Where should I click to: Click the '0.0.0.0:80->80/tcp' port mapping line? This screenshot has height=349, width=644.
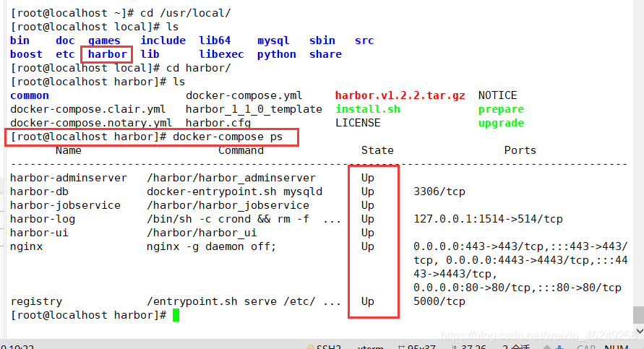click(x=517, y=288)
